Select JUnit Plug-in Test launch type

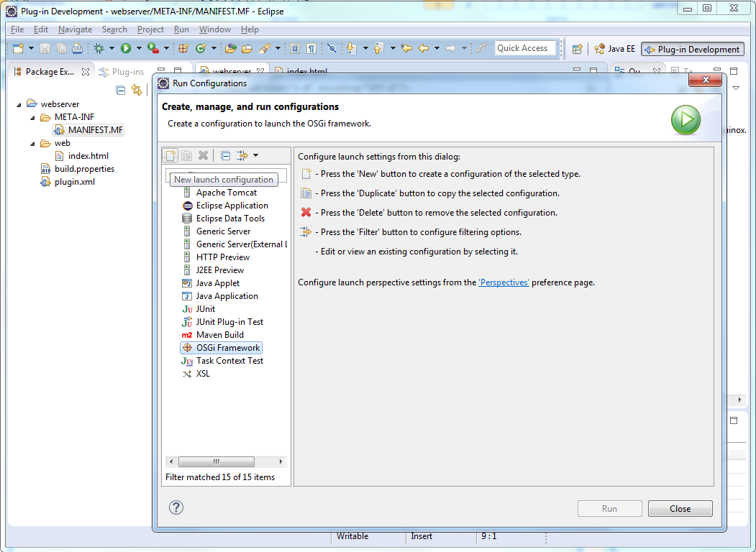223,322
